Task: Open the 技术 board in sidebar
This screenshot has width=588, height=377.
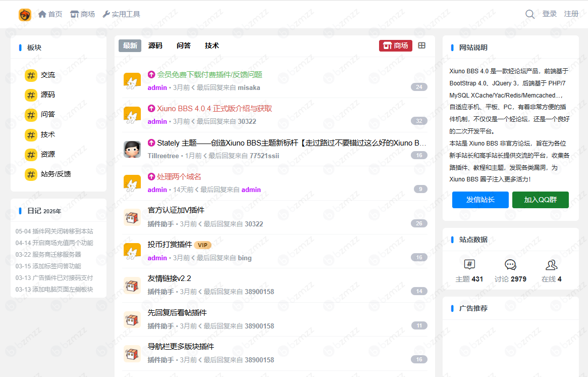Action: tap(47, 134)
